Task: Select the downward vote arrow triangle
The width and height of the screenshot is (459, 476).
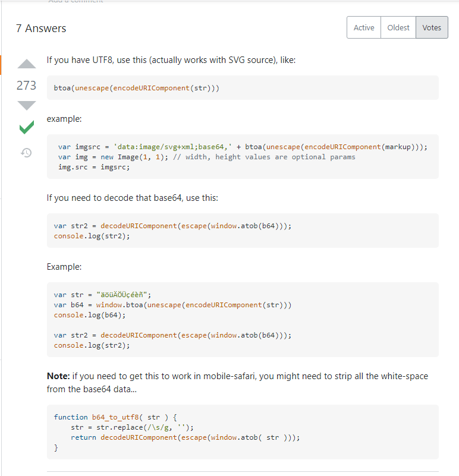Action: (26, 105)
